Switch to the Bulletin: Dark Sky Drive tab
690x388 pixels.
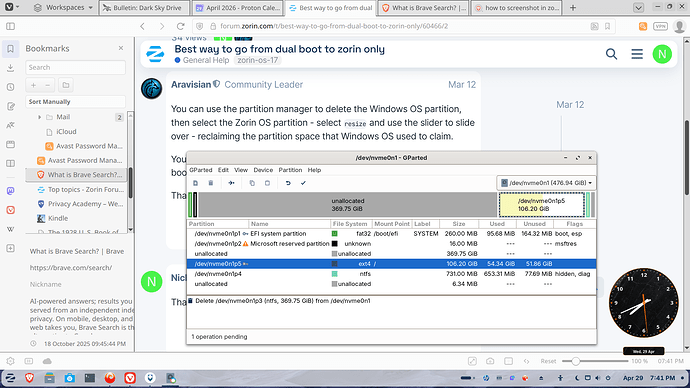[x=144, y=8]
